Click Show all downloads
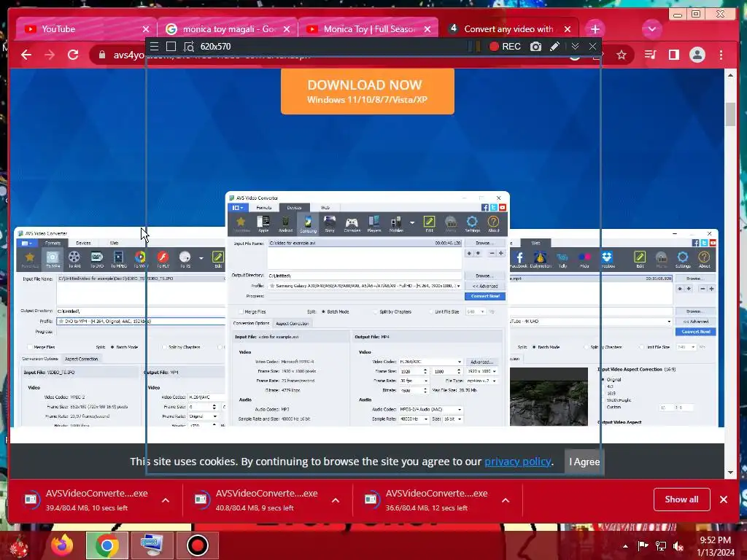This screenshot has height=560, width=747. point(682,499)
